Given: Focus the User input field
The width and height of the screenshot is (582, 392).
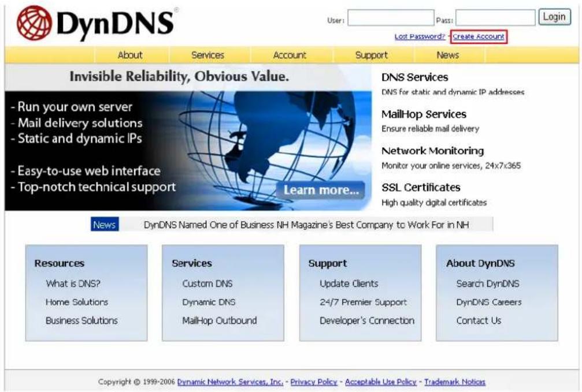Looking at the screenshot, I should click(x=391, y=18).
